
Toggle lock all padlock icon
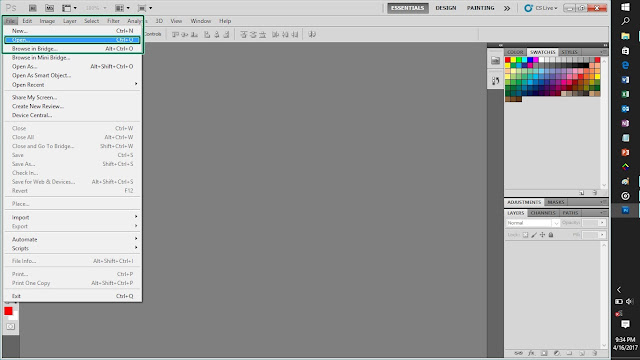(551, 235)
